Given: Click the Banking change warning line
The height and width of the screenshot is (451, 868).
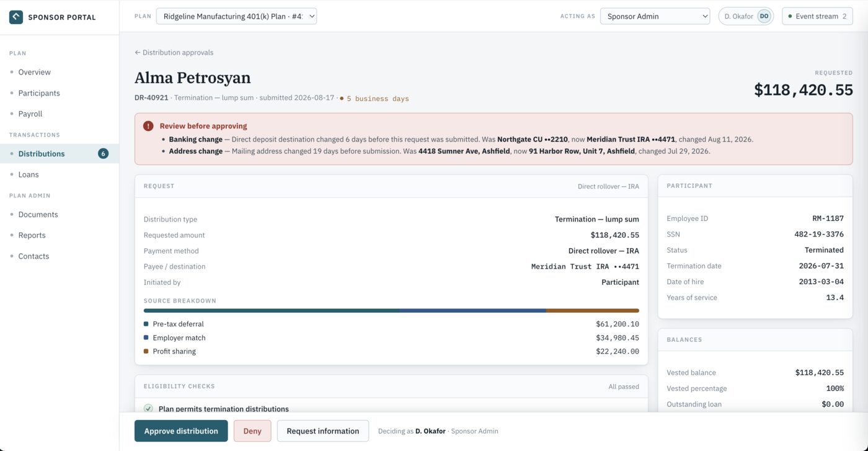Looking at the screenshot, I should 461,140.
